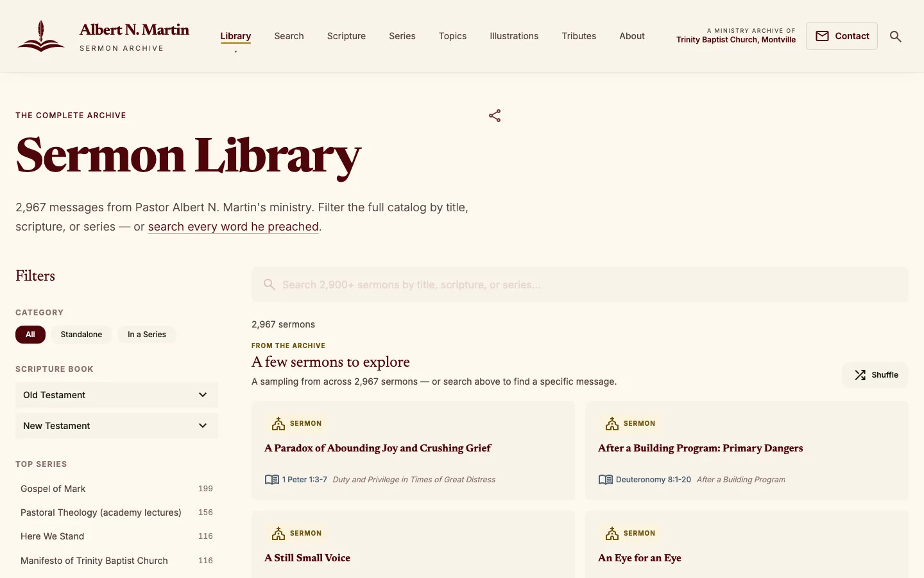
Task: Click the magnifier icon inside the sermon search box
Action: [x=269, y=285]
